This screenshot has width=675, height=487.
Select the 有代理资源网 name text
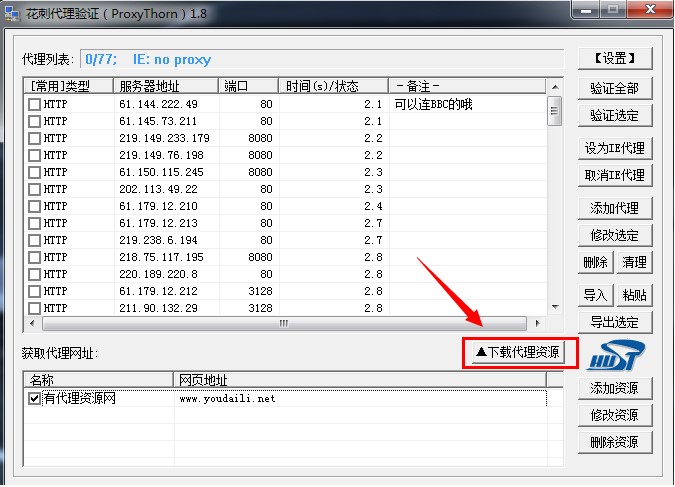[x=80, y=399]
